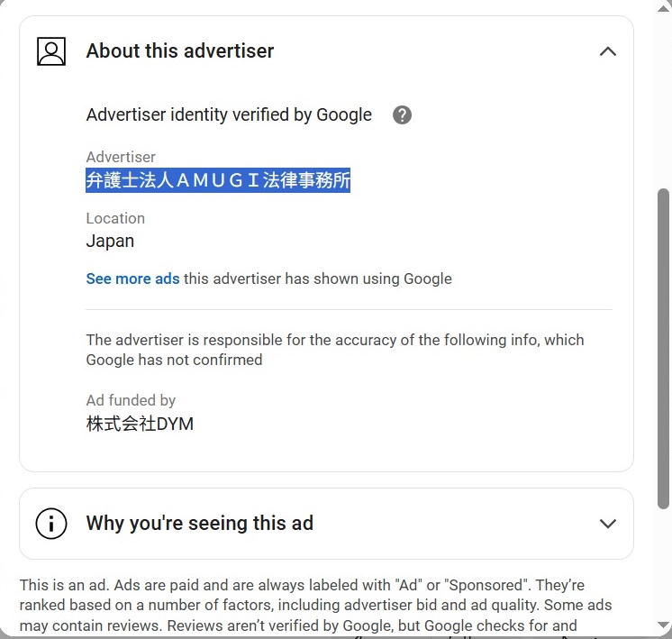Screen dimensions: 672x639
Task: Click the Advertiser field label
Action: [x=121, y=157]
